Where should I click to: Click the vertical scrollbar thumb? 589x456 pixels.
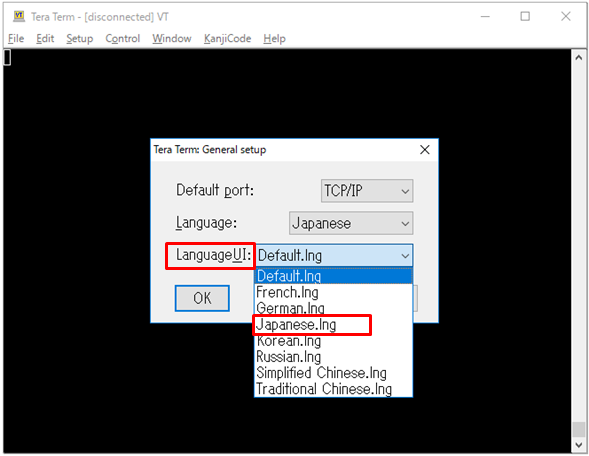click(x=578, y=429)
